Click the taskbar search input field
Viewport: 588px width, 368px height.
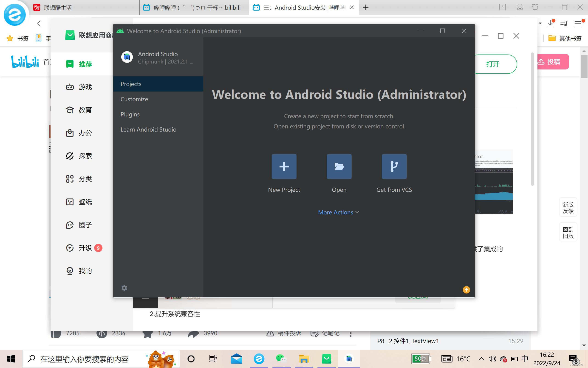click(x=101, y=359)
